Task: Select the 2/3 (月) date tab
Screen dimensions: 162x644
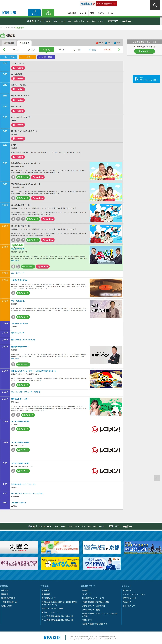Action: coord(15,50)
